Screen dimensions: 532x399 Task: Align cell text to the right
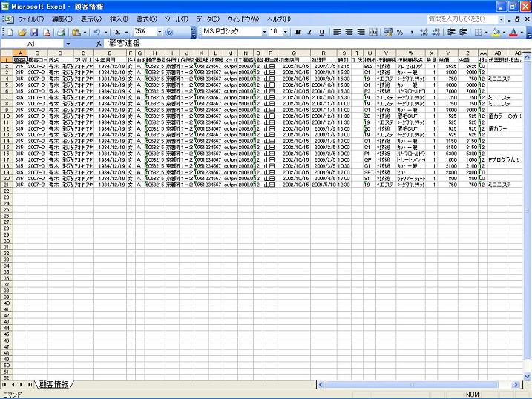(x=361, y=32)
